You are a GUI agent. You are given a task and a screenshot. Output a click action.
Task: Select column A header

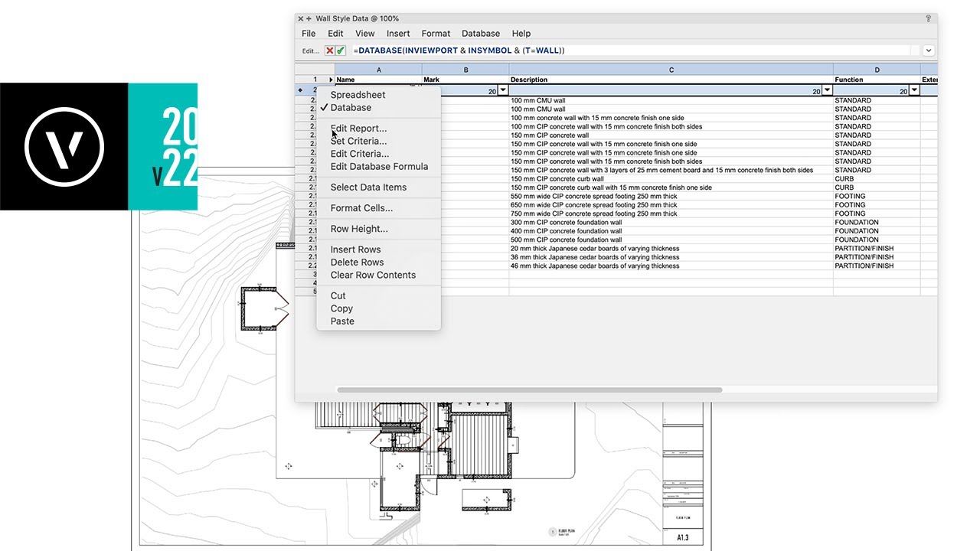coord(378,70)
